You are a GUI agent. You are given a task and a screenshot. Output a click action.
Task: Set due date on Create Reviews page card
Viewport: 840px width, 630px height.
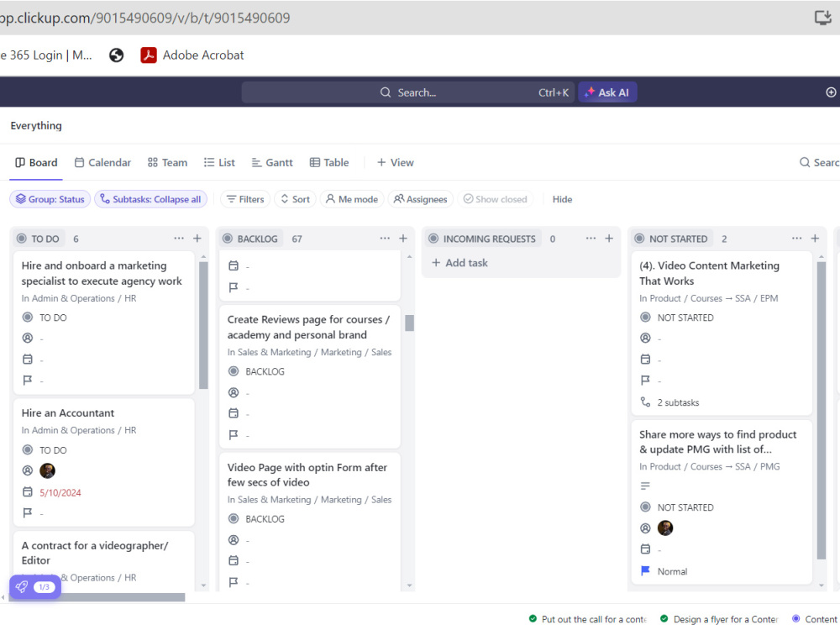pyautogui.click(x=234, y=413)
